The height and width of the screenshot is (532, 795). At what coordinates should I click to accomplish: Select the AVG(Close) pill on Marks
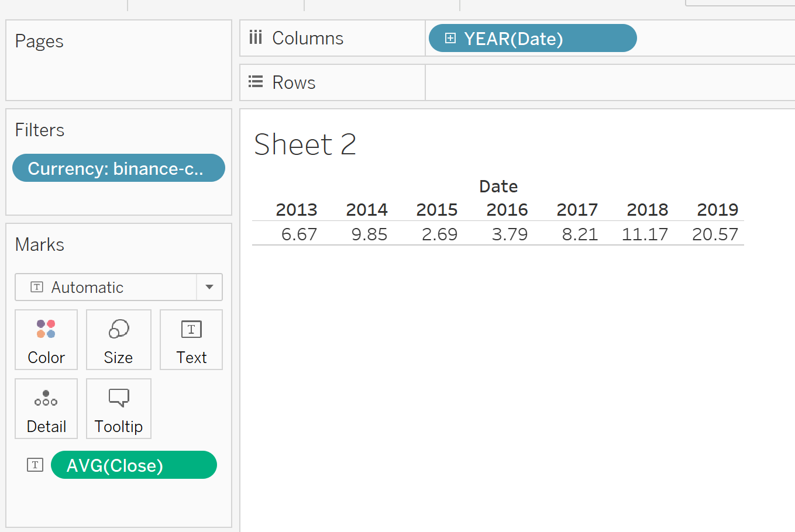(x=133, y=465)
